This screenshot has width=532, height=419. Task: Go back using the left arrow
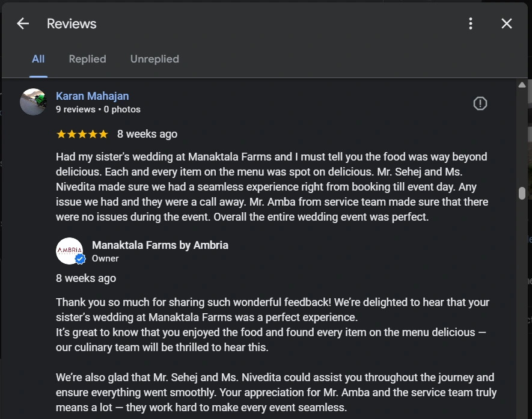[23, 23]
